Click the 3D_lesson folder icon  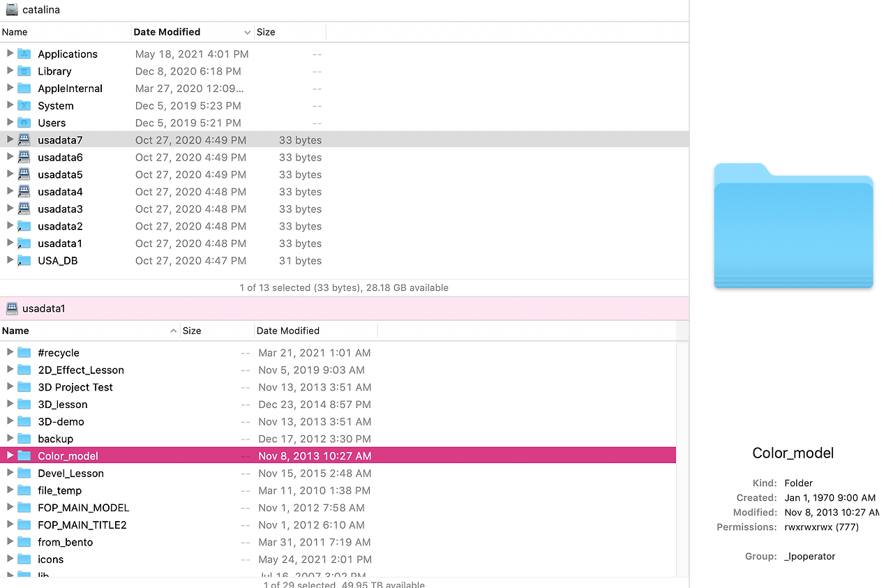coord(24,404)
